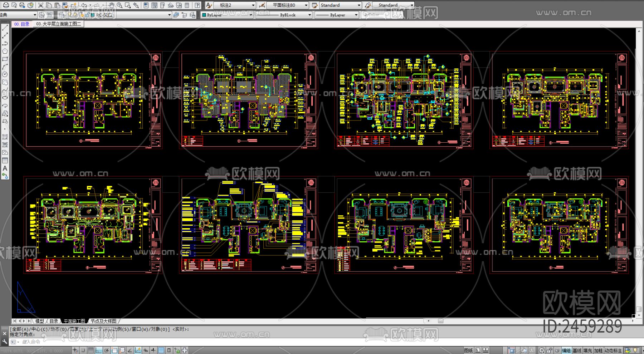The image size is (644, 354).
Task: Select the Zoom Window tool
Action: (127, 5)
